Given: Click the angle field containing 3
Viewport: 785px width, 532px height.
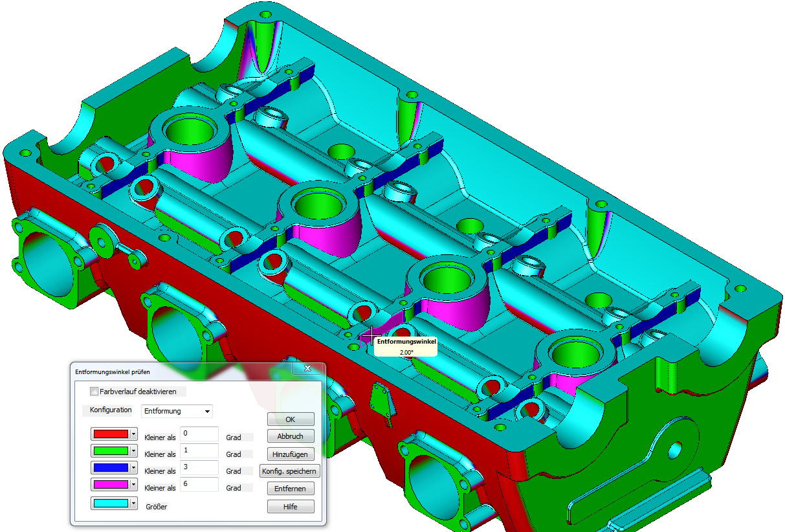Looking at the screenshot, I should 199,467.
